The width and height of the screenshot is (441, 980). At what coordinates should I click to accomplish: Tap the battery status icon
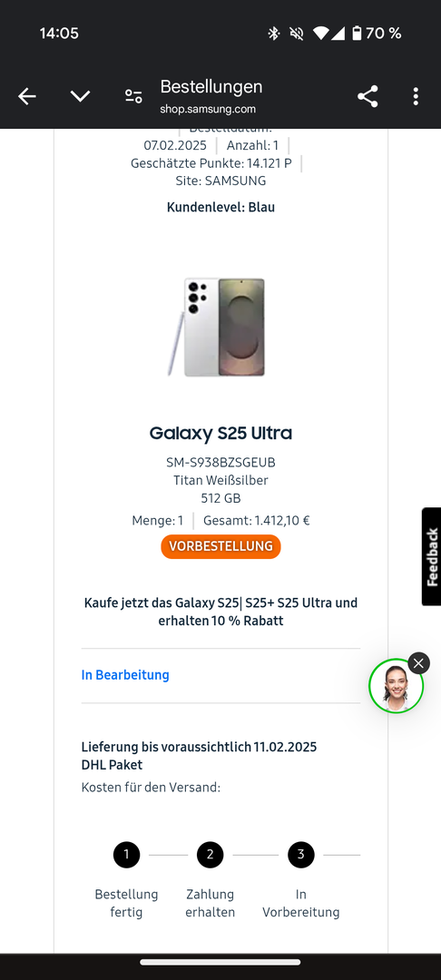tap(357, 34)
